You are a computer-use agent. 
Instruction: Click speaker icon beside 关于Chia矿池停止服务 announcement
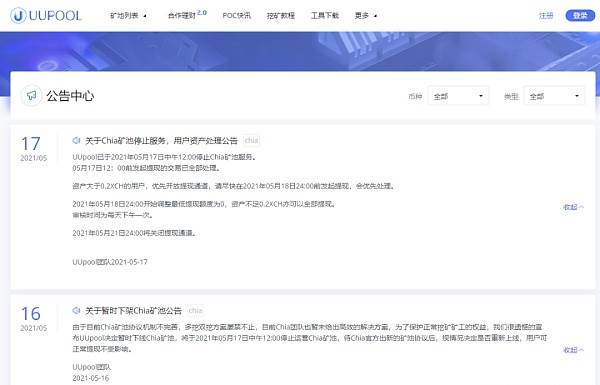tap(76, 140)
